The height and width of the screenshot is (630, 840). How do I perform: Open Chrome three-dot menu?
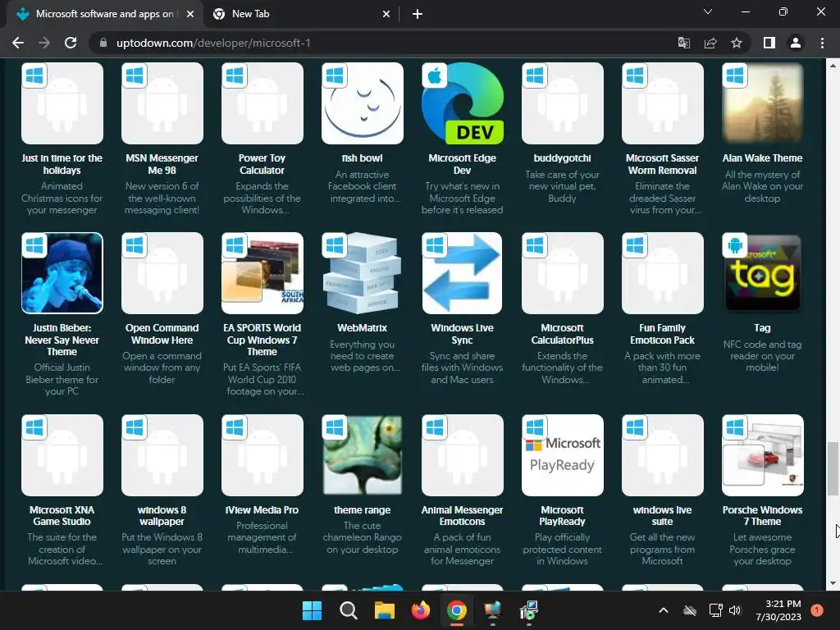pyautogui.click(x=822, y=43)
